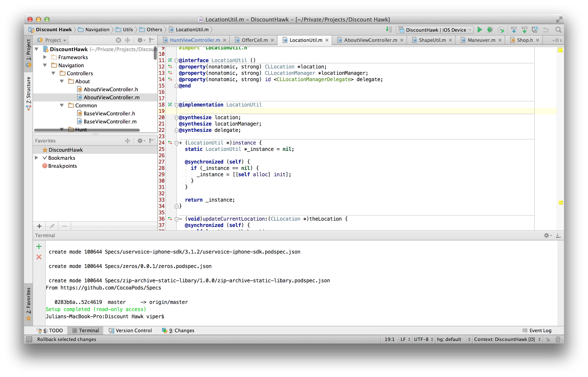Fold the @interface block on line 11
This screenshot has width=588, height=377.
pyautogui.click(x=176, y=61)
